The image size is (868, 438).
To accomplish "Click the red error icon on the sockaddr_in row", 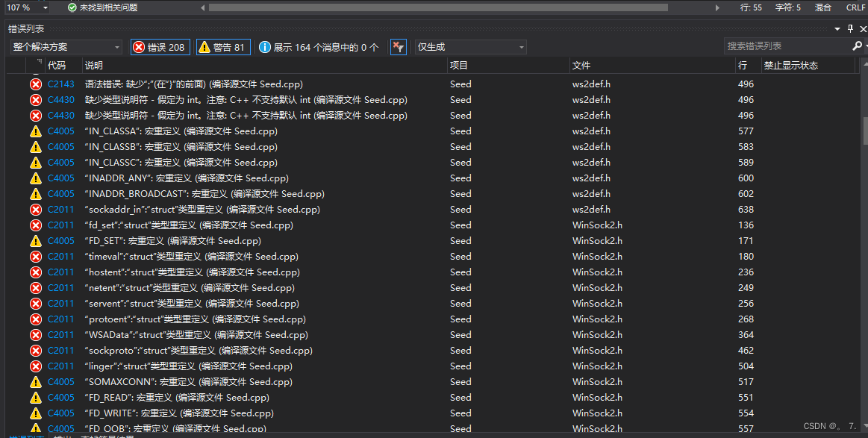I will point(37,209).
